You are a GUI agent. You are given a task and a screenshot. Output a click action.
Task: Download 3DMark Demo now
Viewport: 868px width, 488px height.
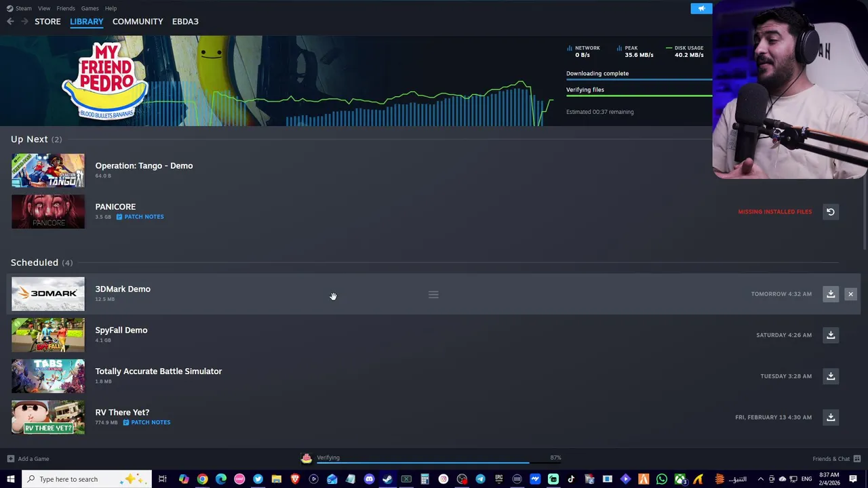[831, 294]
